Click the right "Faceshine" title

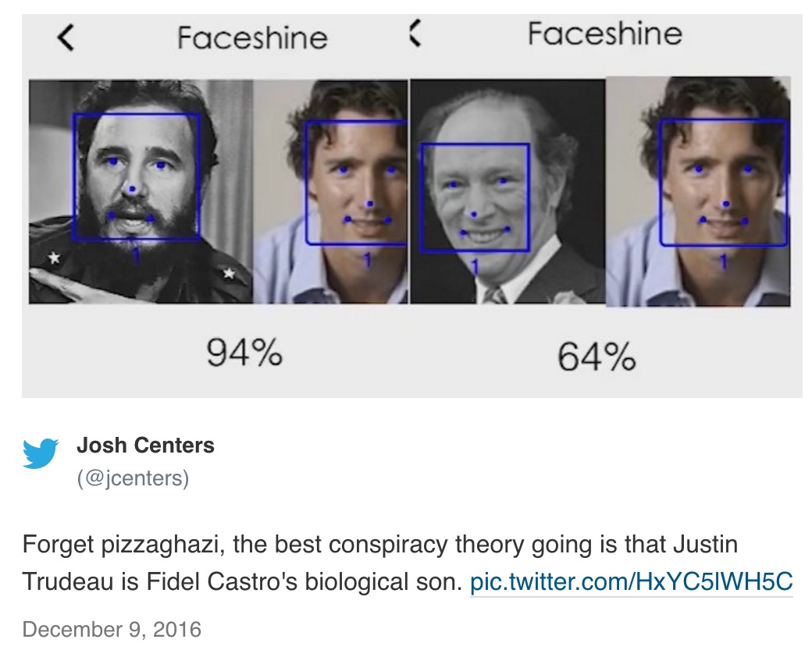point(604,34)
